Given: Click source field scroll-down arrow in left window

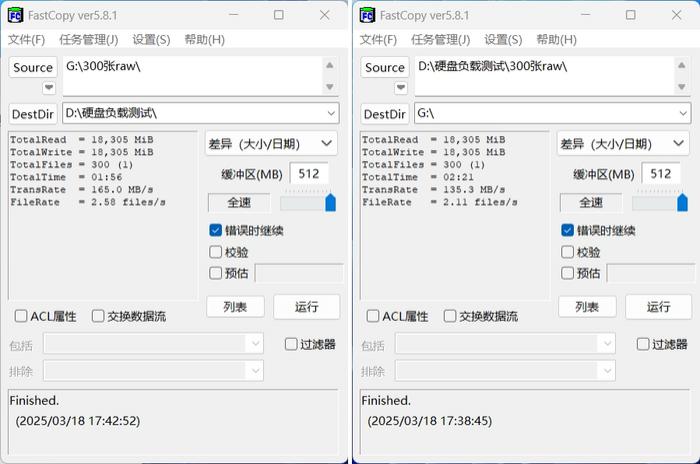Looking at the screenshot, I should (x=329, y=87).
